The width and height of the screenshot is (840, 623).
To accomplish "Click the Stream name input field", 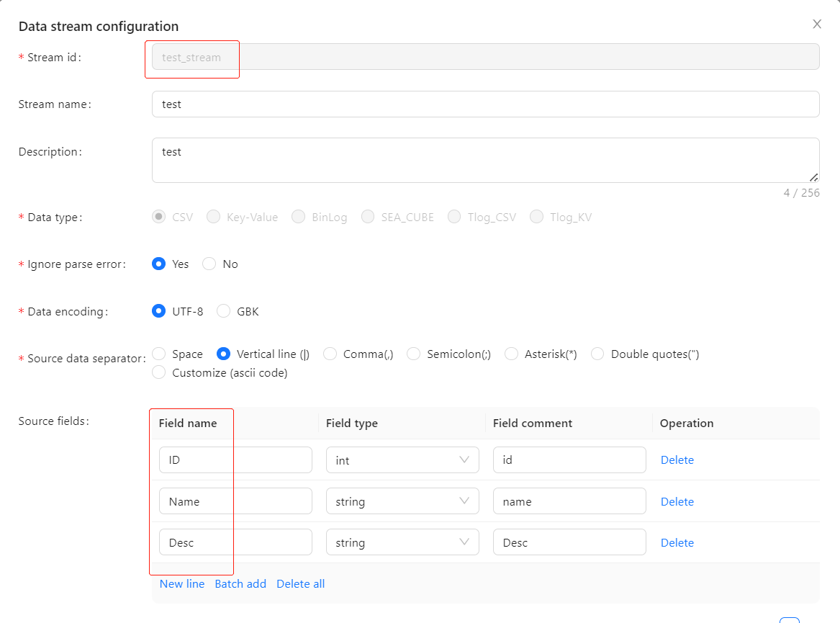I will 485,104.
